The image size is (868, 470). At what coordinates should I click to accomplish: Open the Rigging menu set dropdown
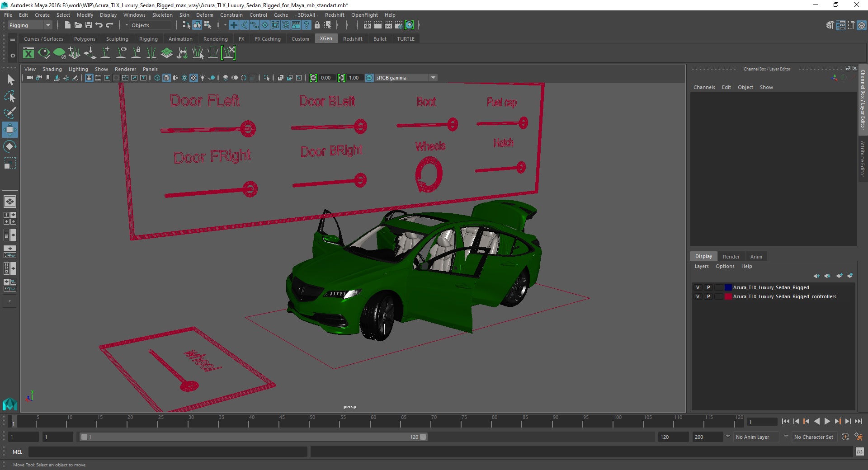30,25
